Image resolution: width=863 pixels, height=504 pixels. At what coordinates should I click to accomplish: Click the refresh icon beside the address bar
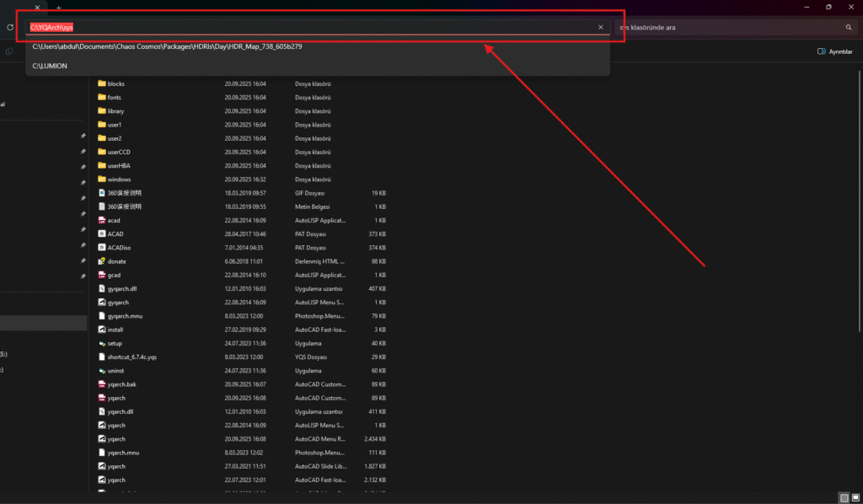click(x=9, y=27)
